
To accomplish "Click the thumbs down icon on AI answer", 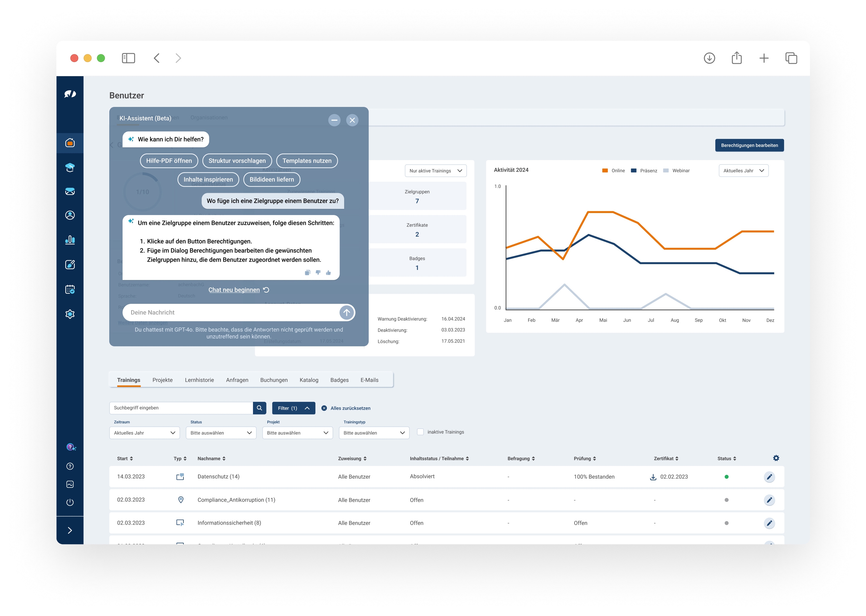I will point(318,272).
